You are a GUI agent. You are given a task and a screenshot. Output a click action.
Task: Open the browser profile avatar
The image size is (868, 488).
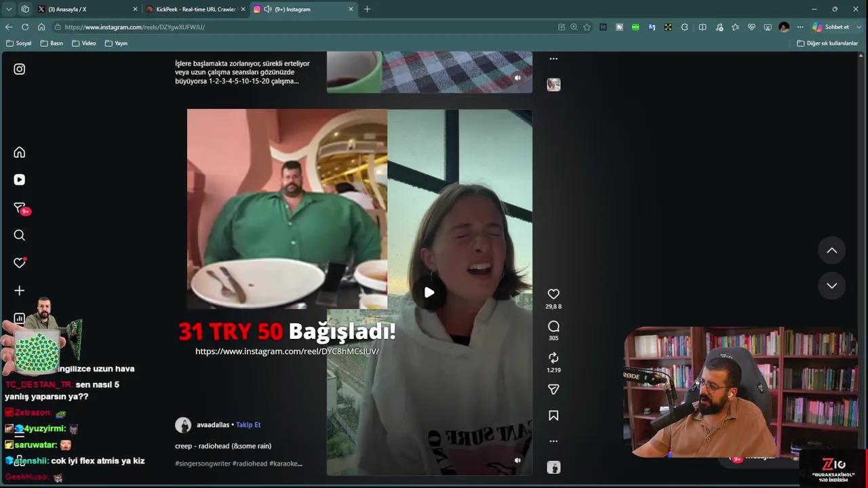pyautogui.click(x=784, y=27)
